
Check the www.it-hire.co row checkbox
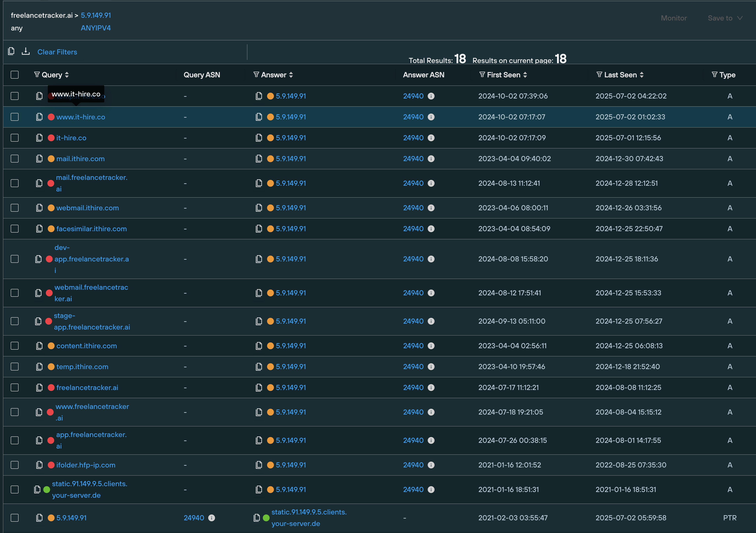pos(14,117)
